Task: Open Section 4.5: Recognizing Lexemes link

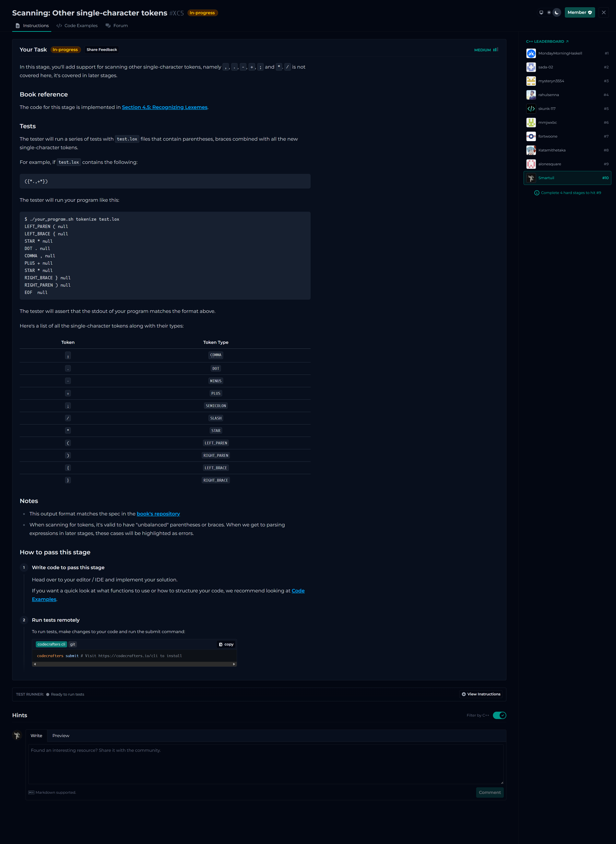Action: click(164, 107)
